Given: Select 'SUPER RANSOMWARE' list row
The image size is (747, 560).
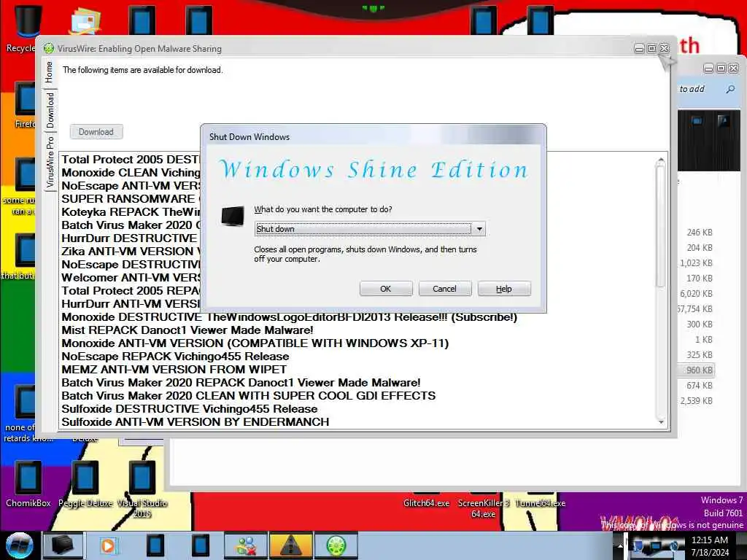Looking at the screenshot, I should (131, 198).
